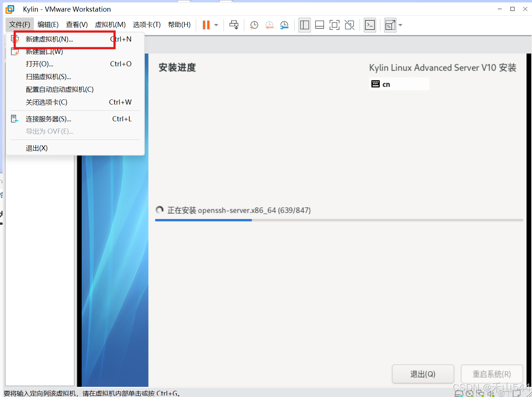Choose 配置自动启动虚拟机(C) menu entry

tap(75, 89)
